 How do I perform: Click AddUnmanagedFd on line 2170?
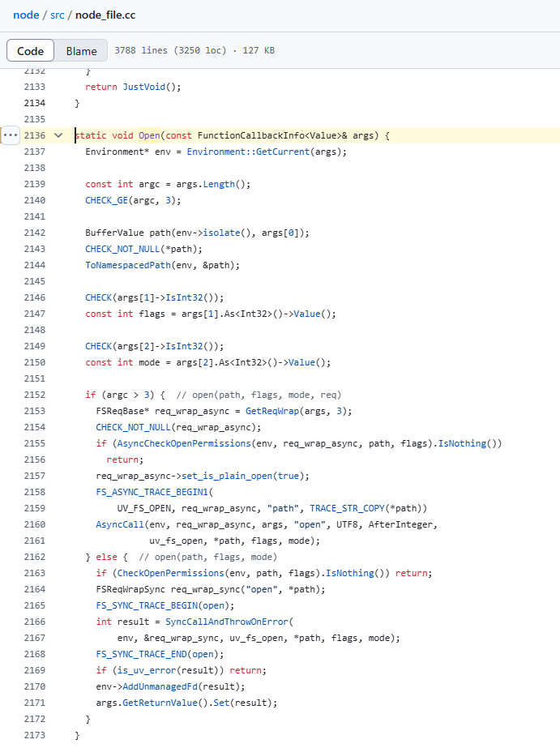[160, 687]
